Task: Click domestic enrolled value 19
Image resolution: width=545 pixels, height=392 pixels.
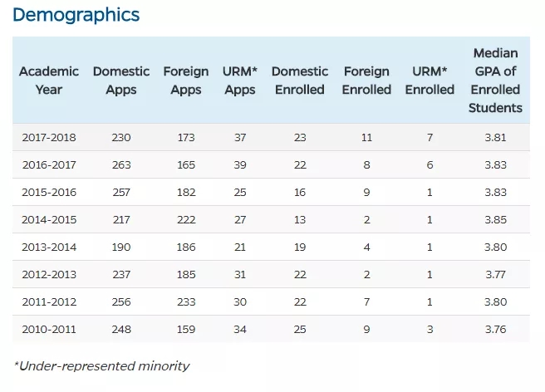Action: [300, 247]
